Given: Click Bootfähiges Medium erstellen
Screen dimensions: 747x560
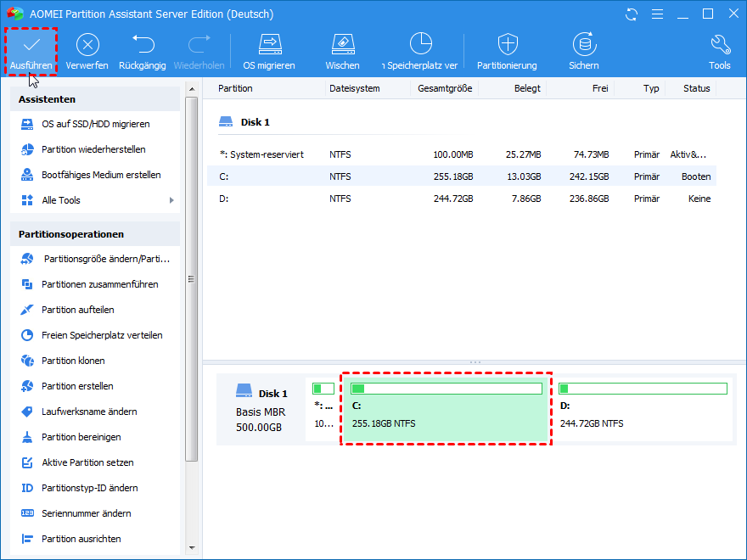Looking at the screenshot, I should coord(101,175).
